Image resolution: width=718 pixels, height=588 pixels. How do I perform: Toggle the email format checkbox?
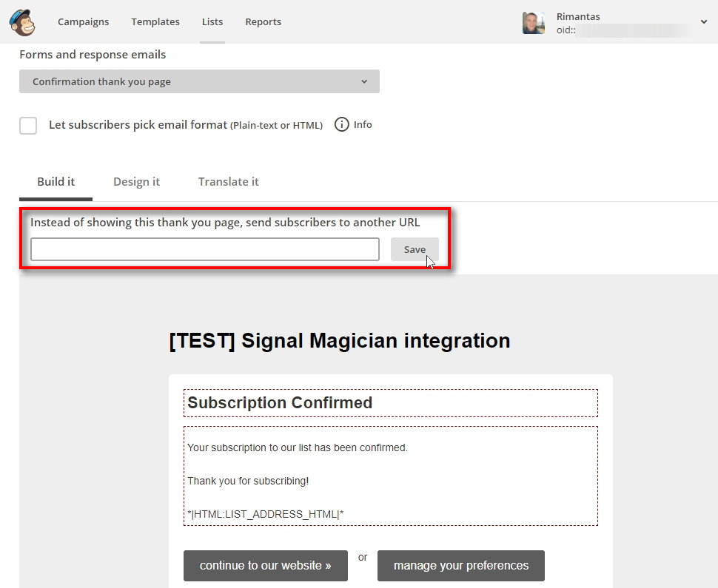click(28, 125)
